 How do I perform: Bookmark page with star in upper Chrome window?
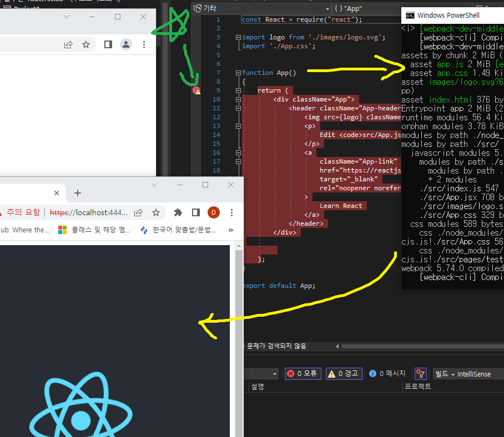pyautogui.click(x=86, y=44)
